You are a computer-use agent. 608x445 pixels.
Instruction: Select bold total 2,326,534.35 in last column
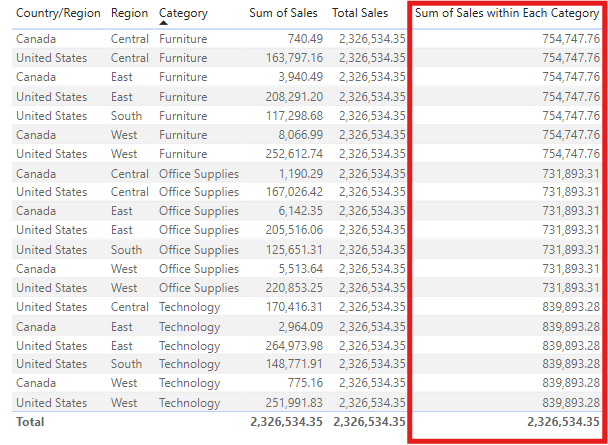563,422
